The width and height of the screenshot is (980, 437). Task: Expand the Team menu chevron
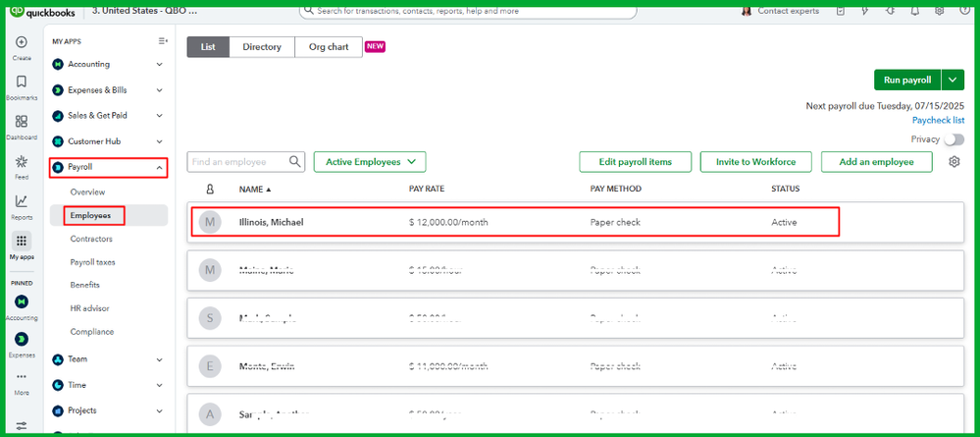click(159, 359)
